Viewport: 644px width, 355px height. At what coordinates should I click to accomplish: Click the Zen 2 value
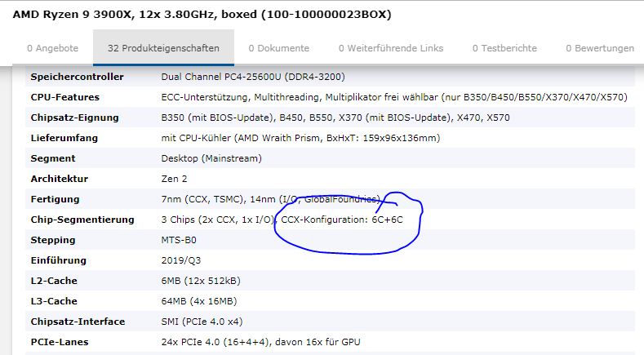click(x=174, y=179)
